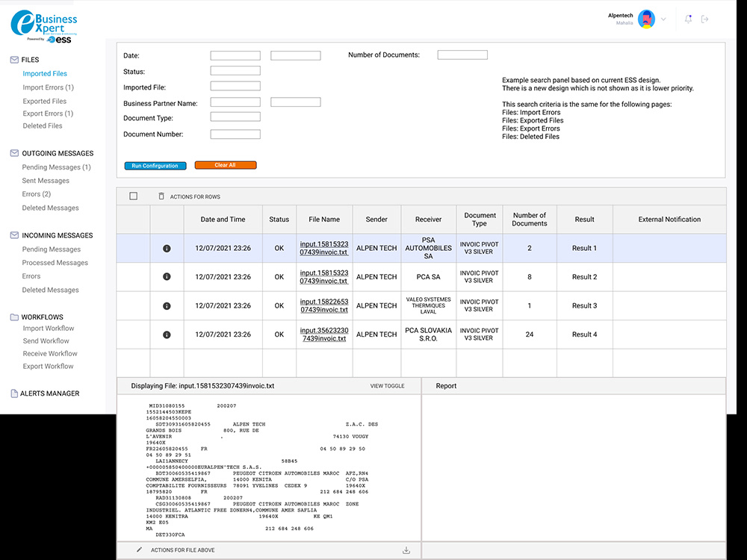Click the Report panel header
This screenshot has height=560, width=747.
pyautogui.click(x=574, y=386)
